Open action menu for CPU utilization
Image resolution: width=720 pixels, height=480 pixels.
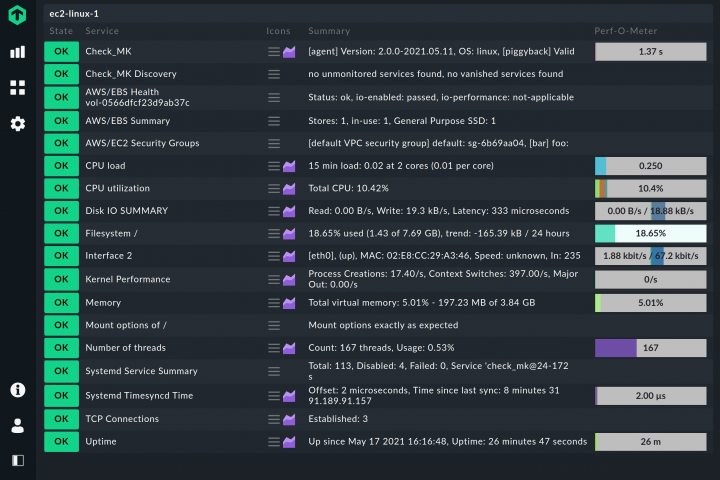274,188
